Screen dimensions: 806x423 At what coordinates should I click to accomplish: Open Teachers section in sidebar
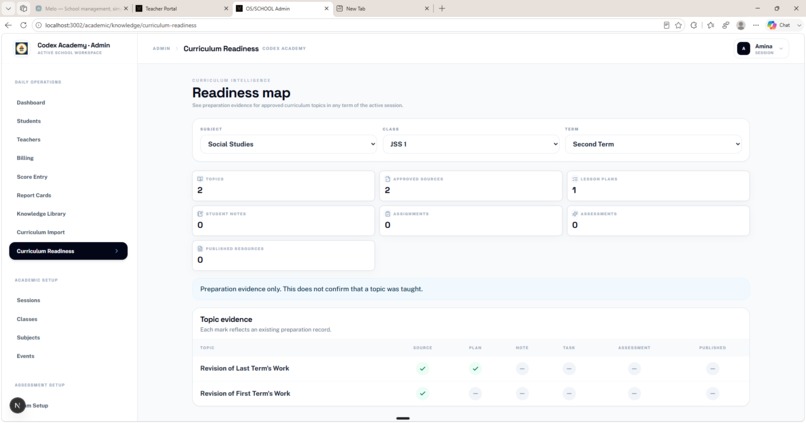coord(28,139)
